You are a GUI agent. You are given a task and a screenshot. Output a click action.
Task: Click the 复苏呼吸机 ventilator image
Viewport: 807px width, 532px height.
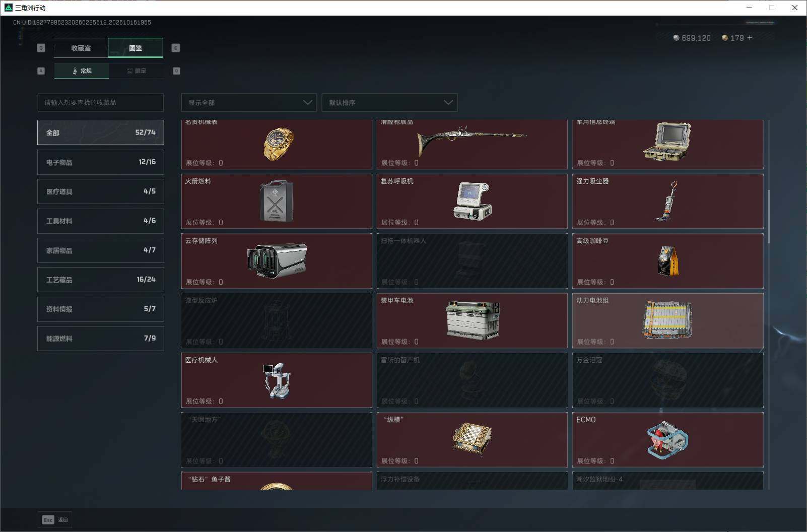coord(472,201)
